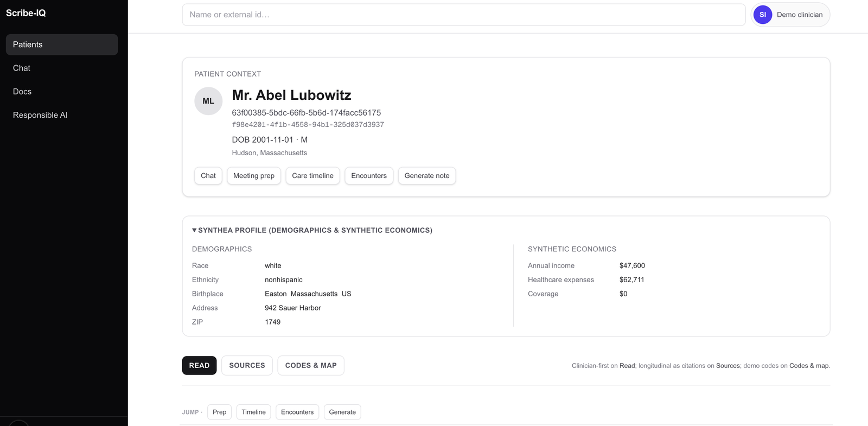Open Meeting prep for the patient
This screenshot has width=868, height=426.
point(254,176)
